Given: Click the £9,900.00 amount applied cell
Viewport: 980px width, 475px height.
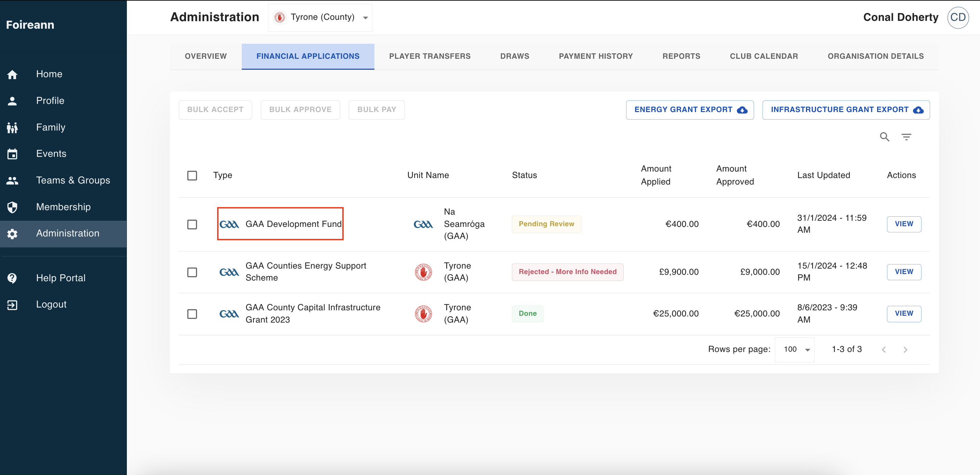Looking at the screenshot, I should pos(679,272).
